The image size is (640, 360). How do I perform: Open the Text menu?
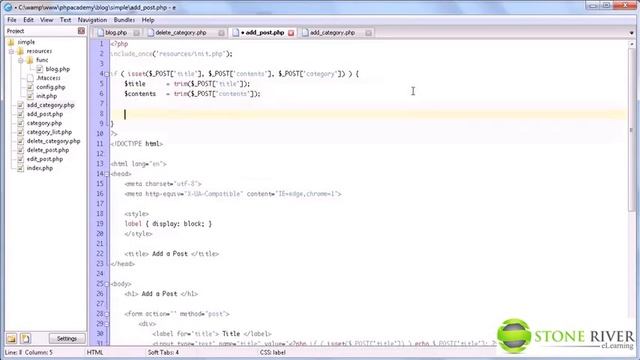click(x=65, y=20)
